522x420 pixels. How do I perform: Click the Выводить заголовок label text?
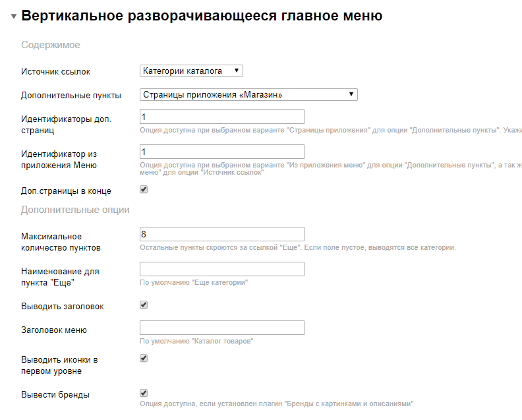click(x=63, y=307)
